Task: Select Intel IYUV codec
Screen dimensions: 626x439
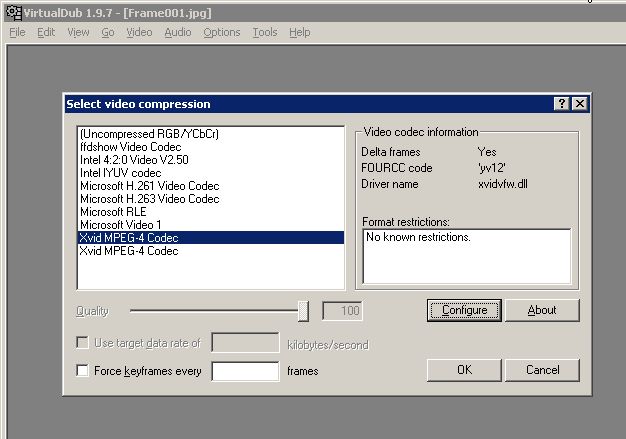Action: [x=211, y=173]
